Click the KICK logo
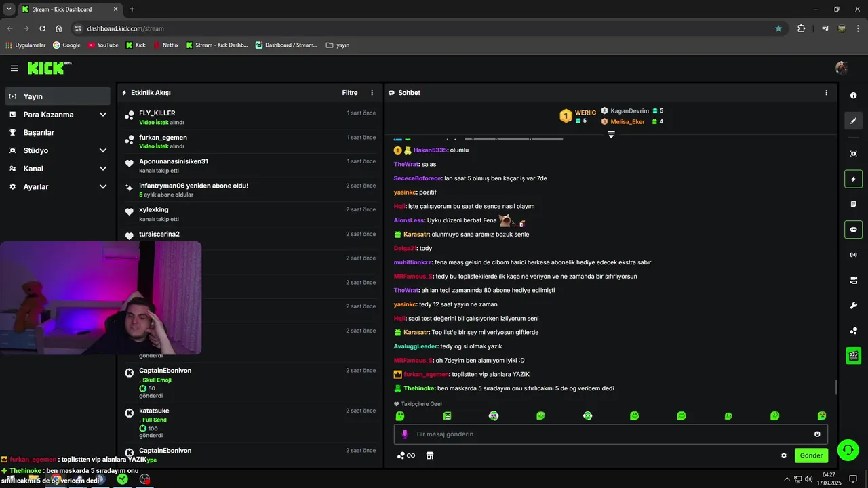 (49, 68)
